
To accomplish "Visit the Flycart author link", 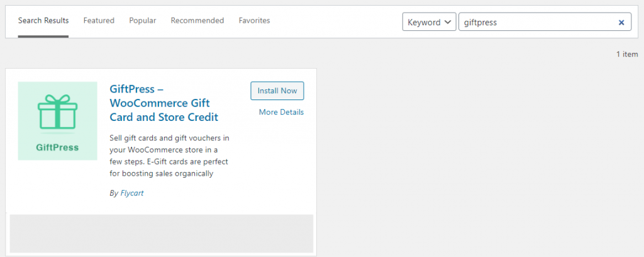I will [132, 193].
